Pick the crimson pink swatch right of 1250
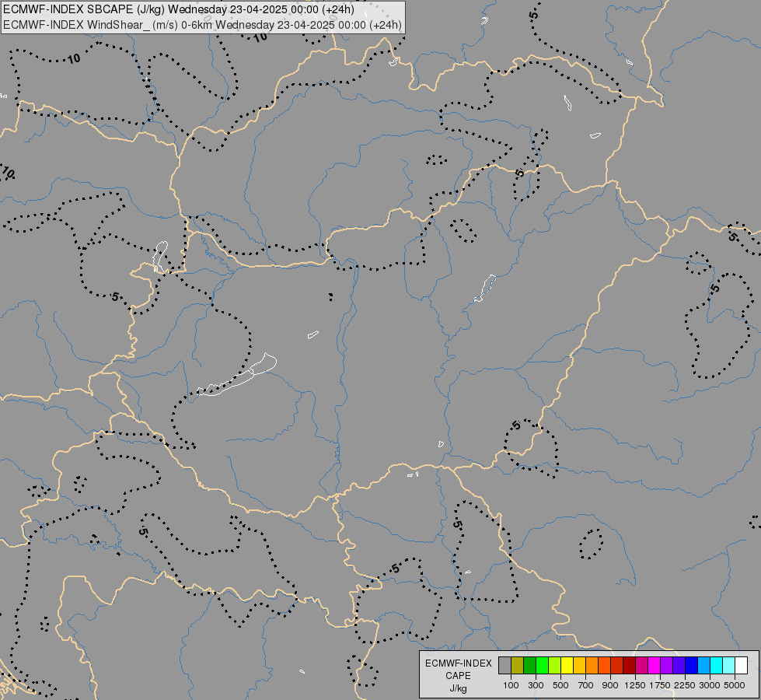This screenshot has height=700, width=761. (641, 665)
